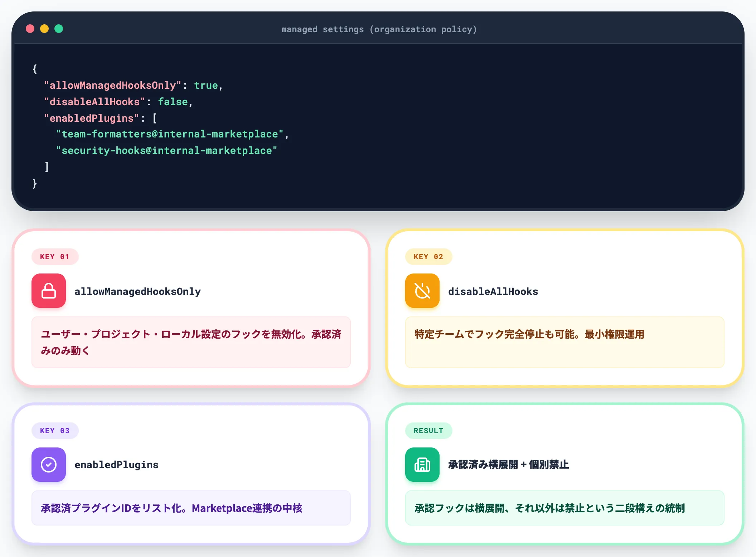This screenshot has height=557, width=756.
Task: Click the 承認済み横展開＋個別禁止 heading
Action: point(508,465)
